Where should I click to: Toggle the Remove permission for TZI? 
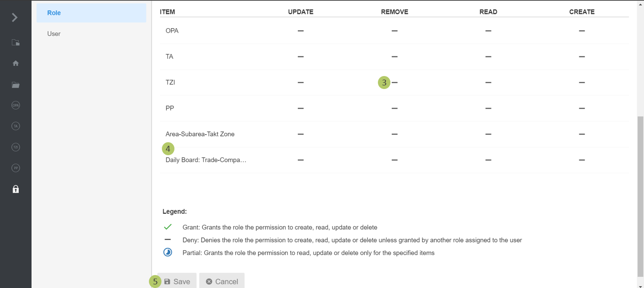394,82
